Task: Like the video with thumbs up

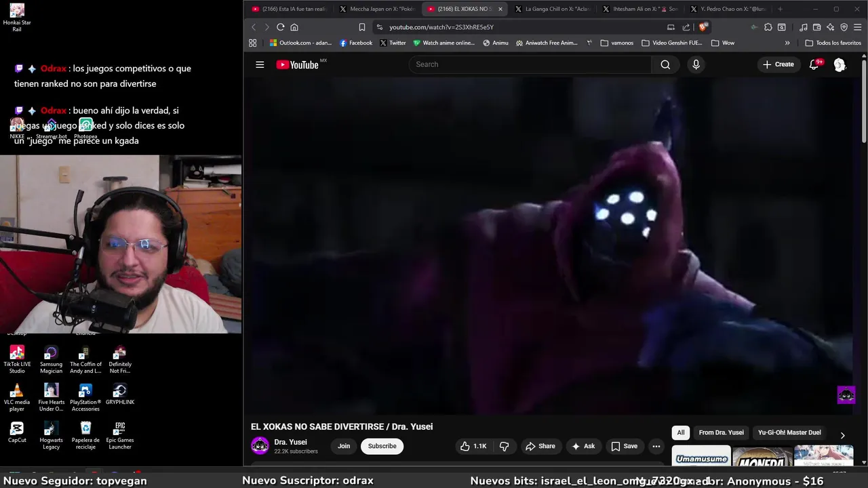Action: click(473, 446)
